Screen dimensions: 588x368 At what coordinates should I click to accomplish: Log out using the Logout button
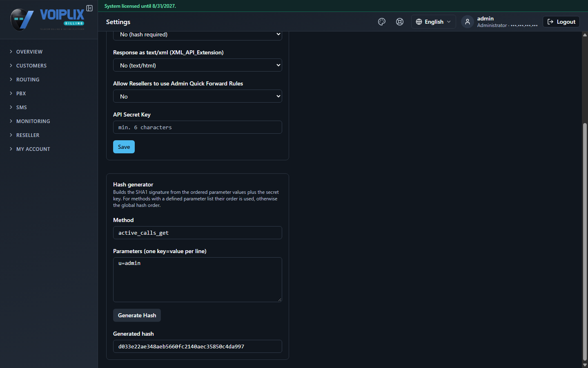[561, 22]
